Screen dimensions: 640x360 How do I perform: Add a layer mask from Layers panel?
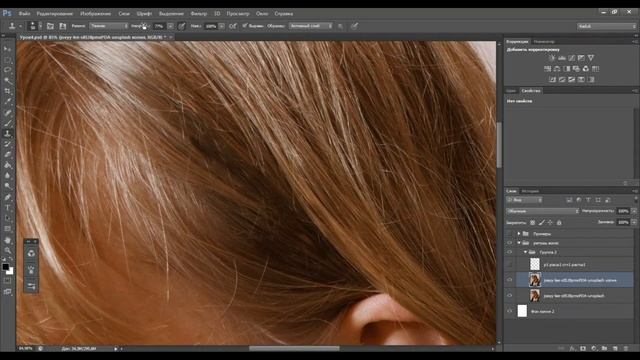[583, 349]
